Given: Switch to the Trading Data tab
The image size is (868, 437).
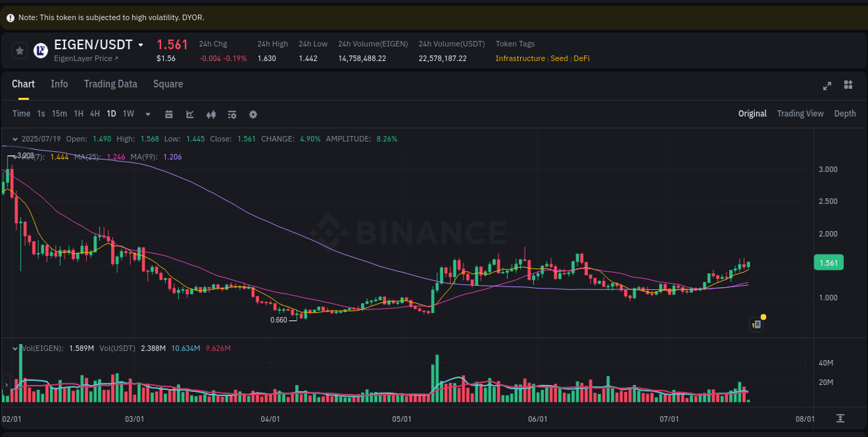Looking at the screenshot, I should [110, 84].
